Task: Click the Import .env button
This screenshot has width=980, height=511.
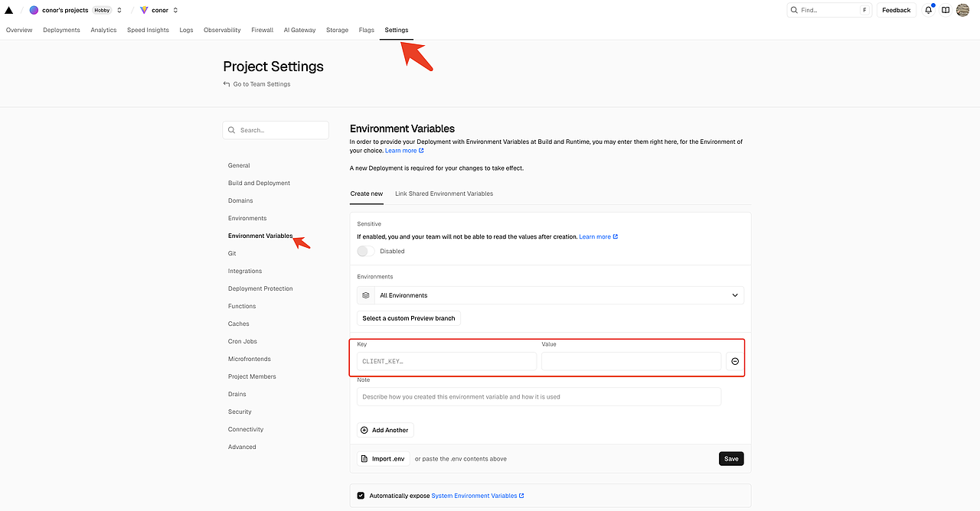Action: [x=383, y=459]
